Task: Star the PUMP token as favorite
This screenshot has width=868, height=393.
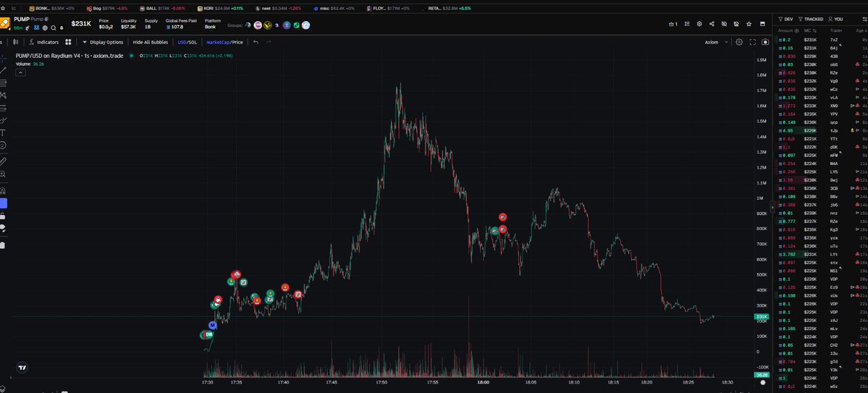Action: click(x=749, y=24)
